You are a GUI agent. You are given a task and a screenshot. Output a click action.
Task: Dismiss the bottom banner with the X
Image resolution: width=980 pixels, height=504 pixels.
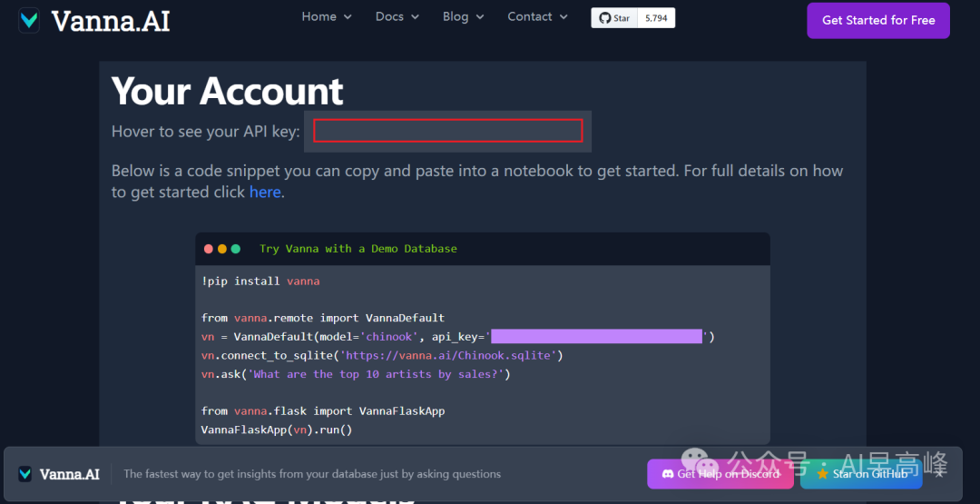(939, 474)
